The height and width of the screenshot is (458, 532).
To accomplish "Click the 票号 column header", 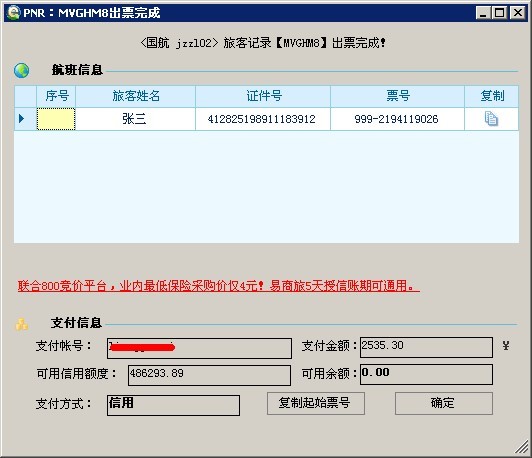I will [x=397, y=96].
